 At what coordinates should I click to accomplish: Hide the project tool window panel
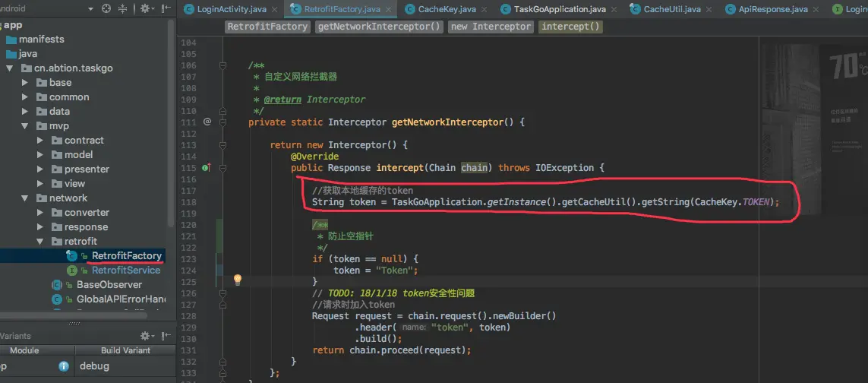[166, 8]
